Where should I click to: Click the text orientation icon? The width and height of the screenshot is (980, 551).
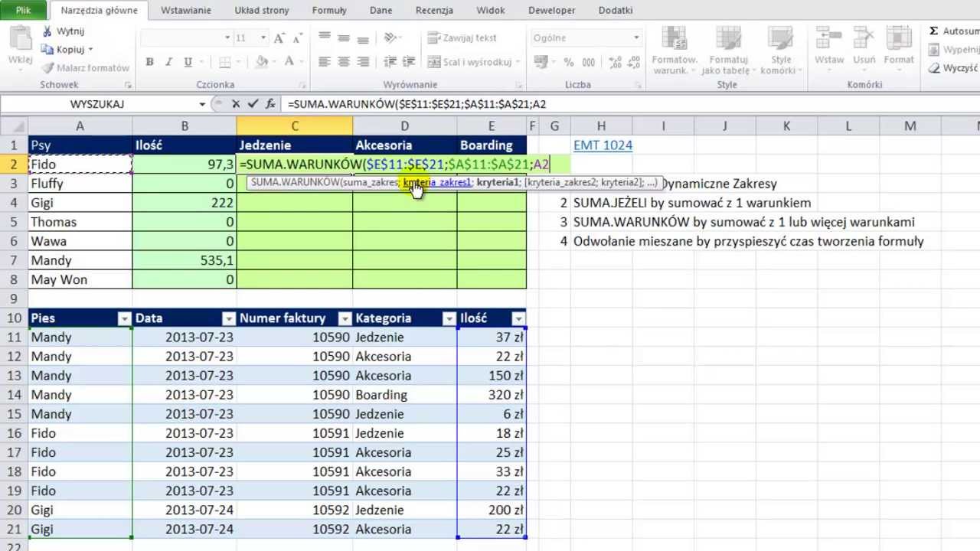[390, 37]
